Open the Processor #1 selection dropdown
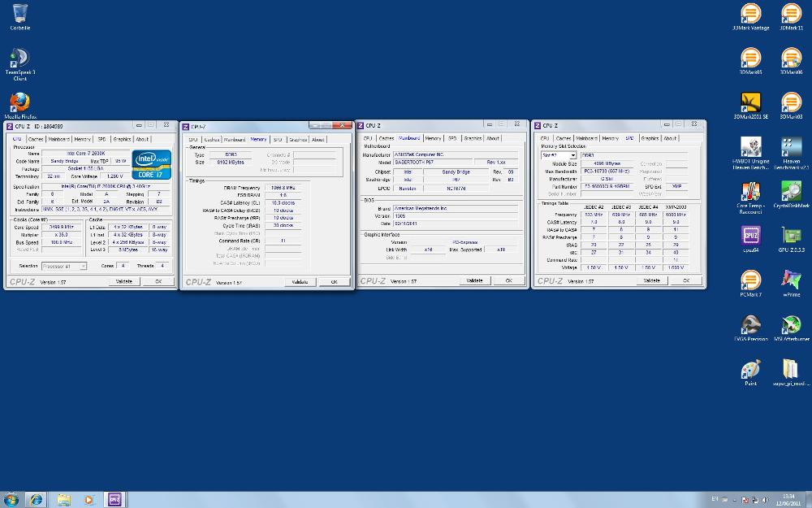The image size is (812, 508). tap(64, 266)
